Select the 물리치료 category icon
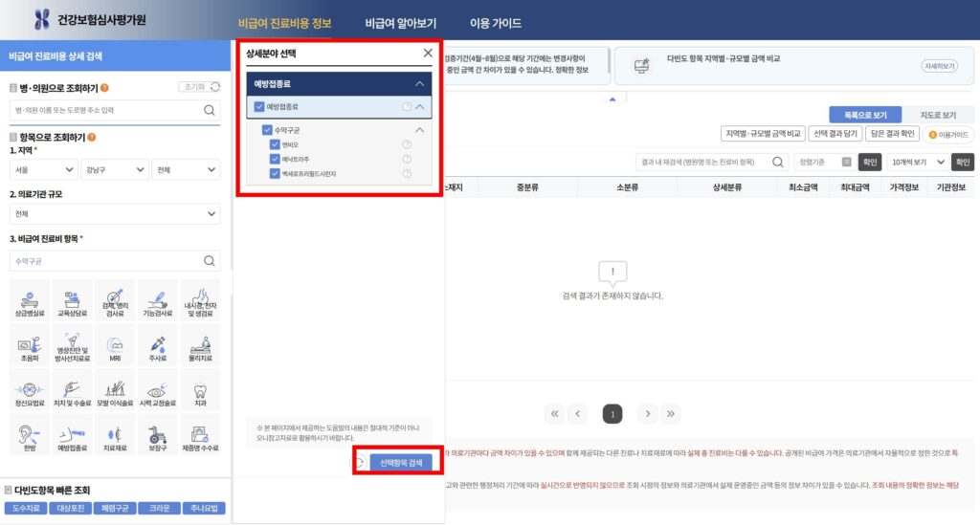The height and width of the screenshot is (525, 980). (200, 347)
